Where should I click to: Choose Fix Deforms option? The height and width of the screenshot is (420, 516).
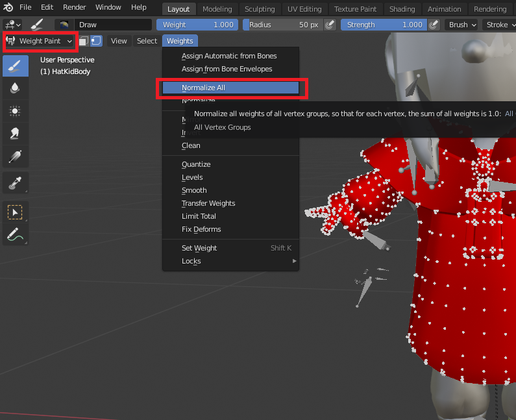(230, 229)
